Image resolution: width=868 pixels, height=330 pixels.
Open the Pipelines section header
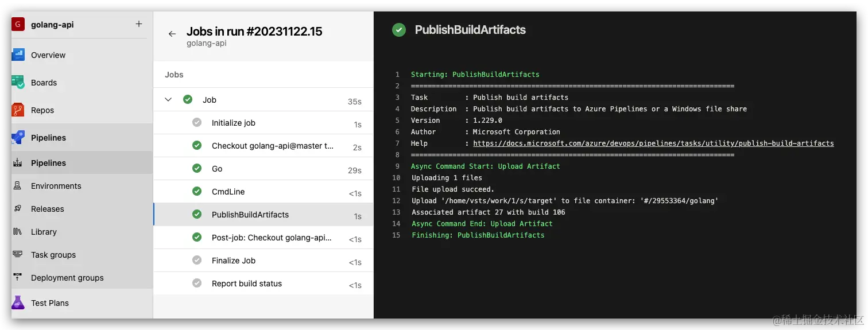click(48, 138)
